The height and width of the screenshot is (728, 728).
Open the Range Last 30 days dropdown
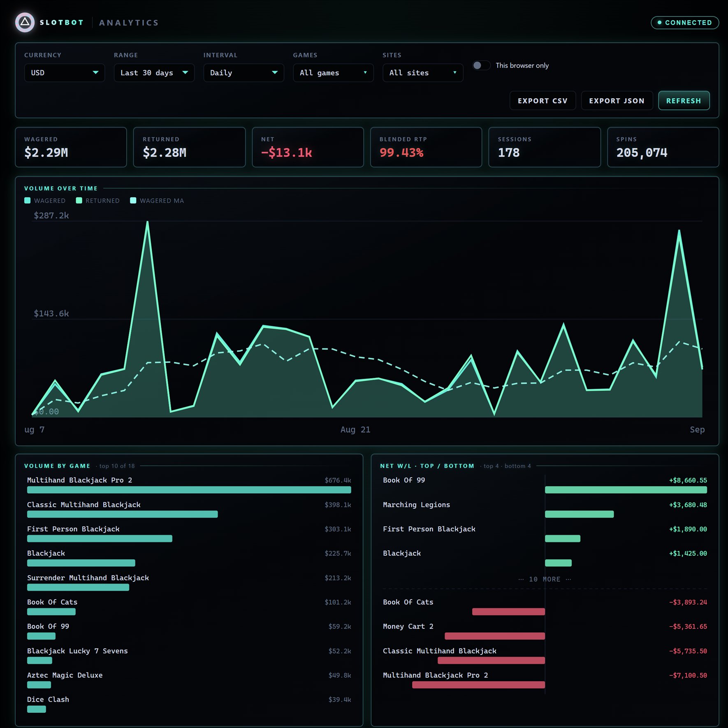(x=154, y=73)
